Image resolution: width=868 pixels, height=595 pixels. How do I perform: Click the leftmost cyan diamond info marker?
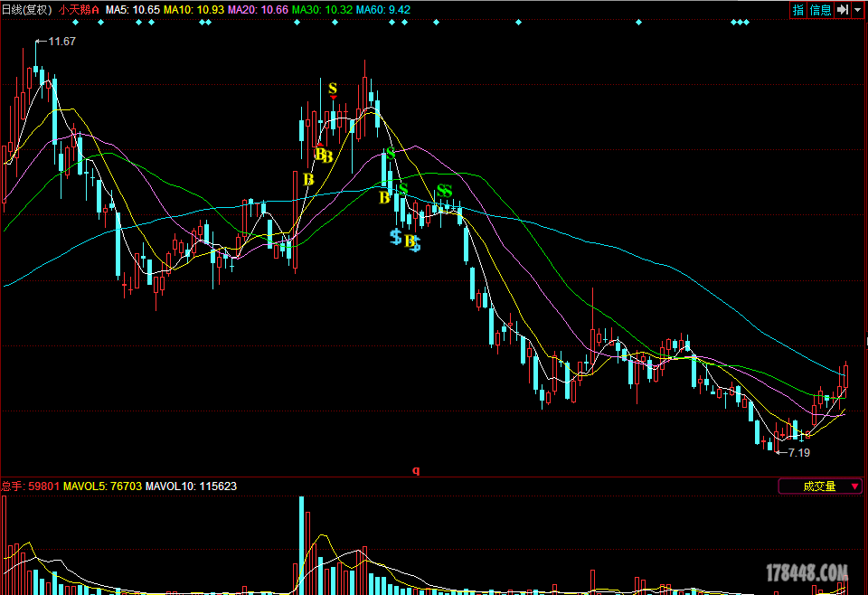75,23
